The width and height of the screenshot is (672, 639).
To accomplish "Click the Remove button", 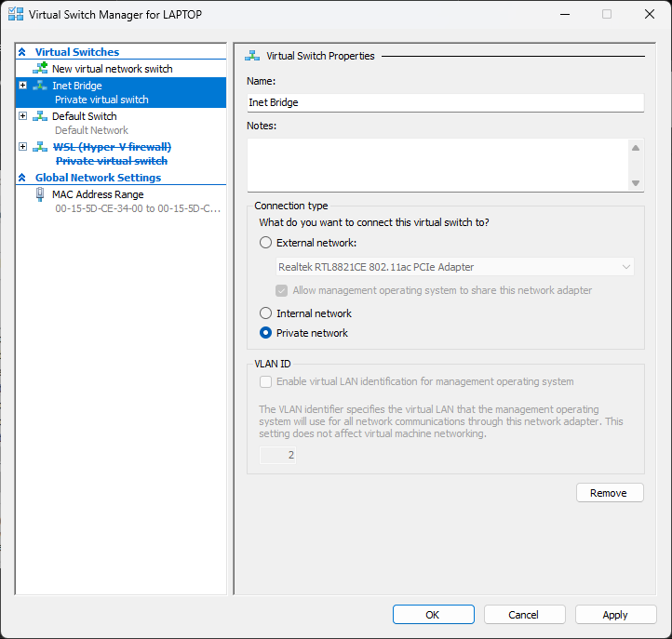I will pyautogui.click(x=610, y=493).
